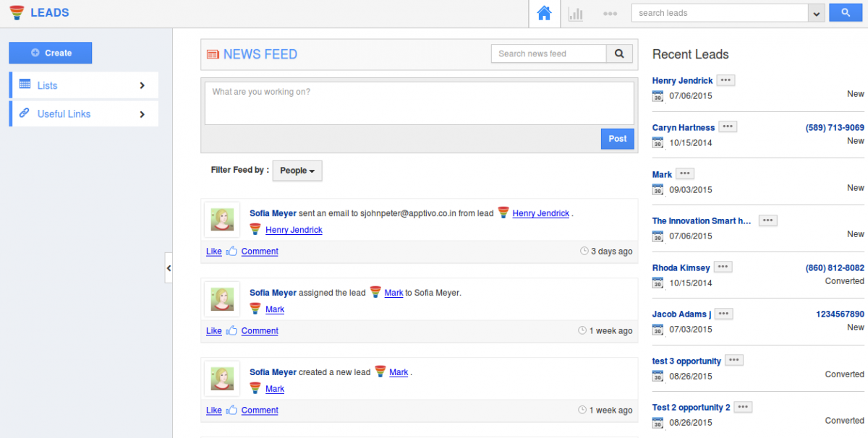The image size is (868, 438).
Task: Click thumbs-up icon on the 3 days ago post
Action: (x=231, y=252)
